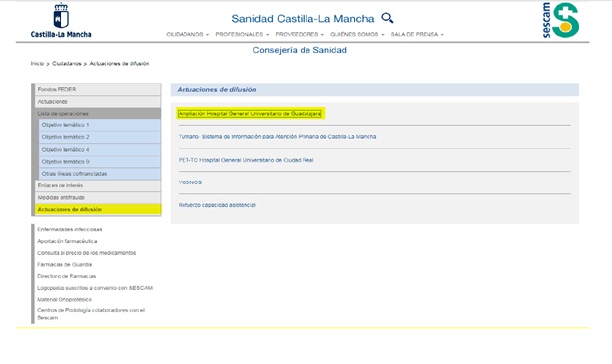
Task: Open Refuerzo capacidad asistencial link
Action: 216,205
